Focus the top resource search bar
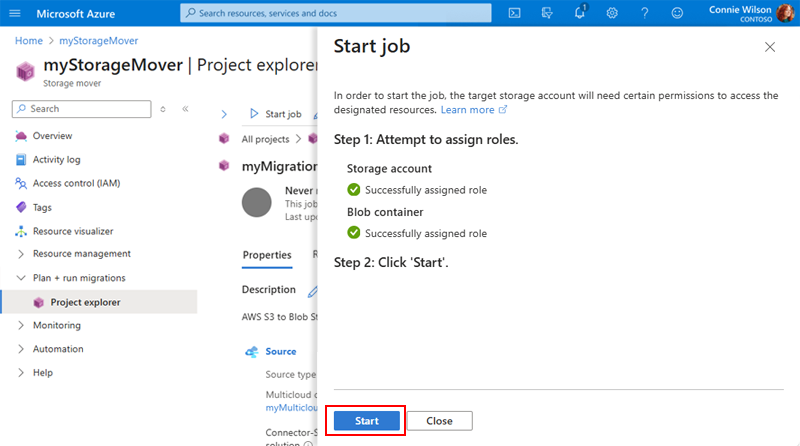800x446 pixels. (x=336, y=13)
